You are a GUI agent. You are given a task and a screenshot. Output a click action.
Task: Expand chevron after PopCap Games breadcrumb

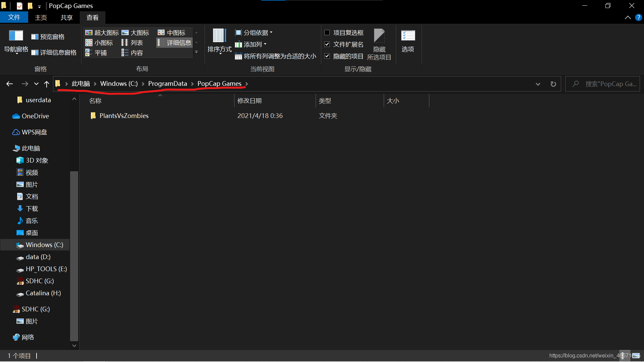click(x=247, y=84)
